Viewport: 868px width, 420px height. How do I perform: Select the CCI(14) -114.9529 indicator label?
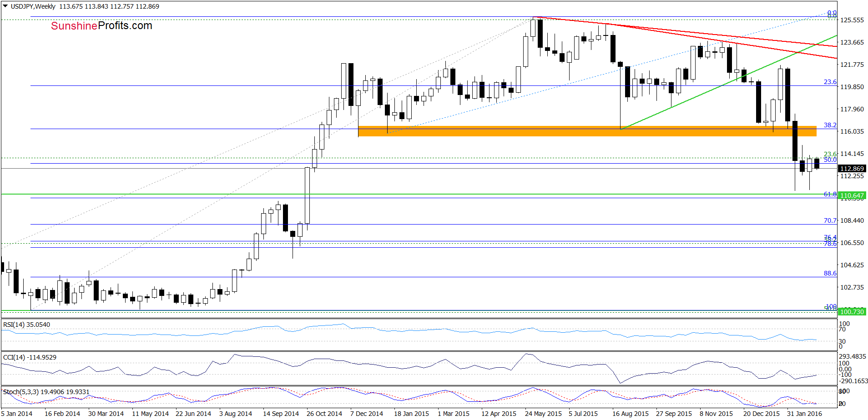click(30, 357)
